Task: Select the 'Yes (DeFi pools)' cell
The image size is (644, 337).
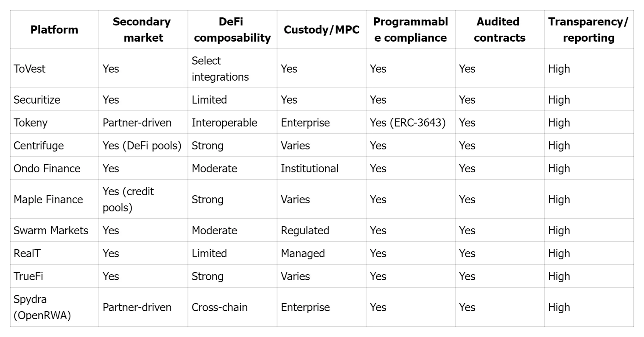Action: (142, 146)
